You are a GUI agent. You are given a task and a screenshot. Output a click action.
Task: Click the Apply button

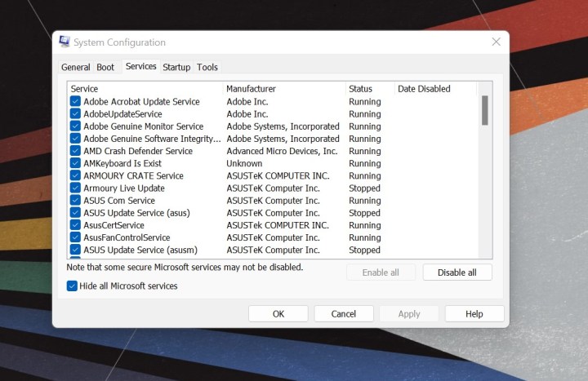coord(409,314)
